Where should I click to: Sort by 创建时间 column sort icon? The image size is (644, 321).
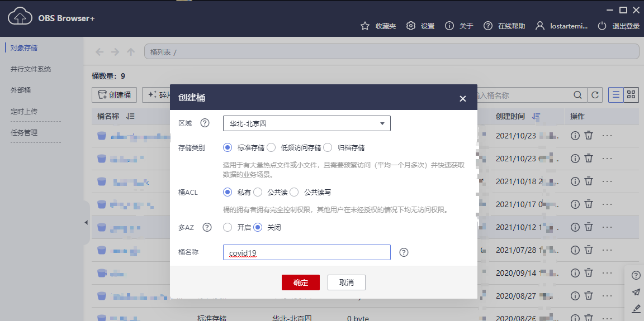(536, 117)
